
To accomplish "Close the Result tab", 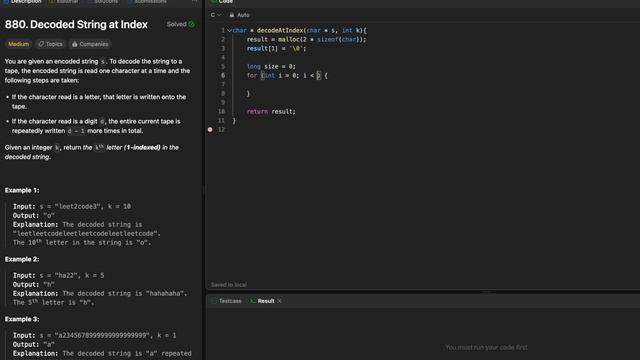I will pyautogui.click(x=280, y=301).
